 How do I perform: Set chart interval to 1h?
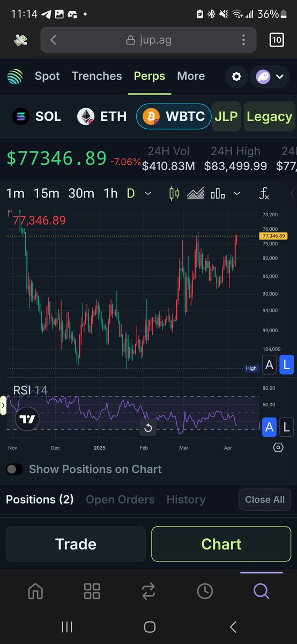point(110,193)
